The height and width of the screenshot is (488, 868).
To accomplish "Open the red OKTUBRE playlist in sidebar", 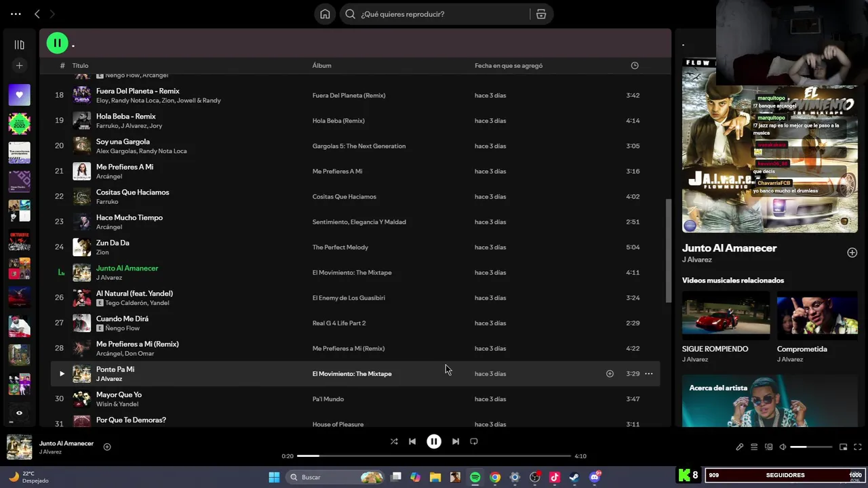I will (x=19, y=240).
